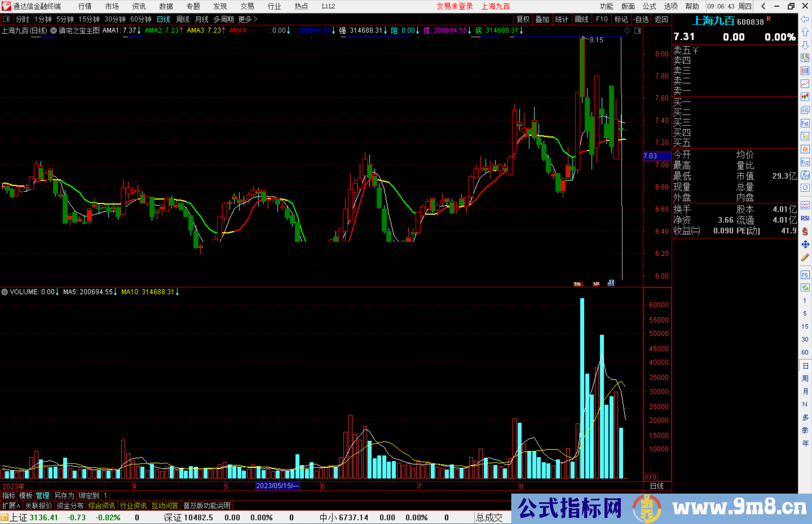Select 15-minute period in right sidebar
This screenshot has width=812, height=524.
[804, 326]
